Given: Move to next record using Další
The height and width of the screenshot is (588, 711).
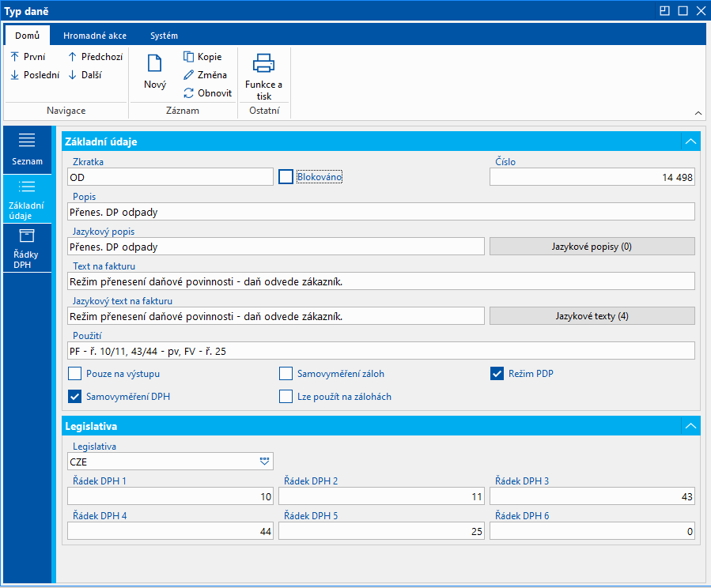Looking at the screenshot, I should [85, 75].
